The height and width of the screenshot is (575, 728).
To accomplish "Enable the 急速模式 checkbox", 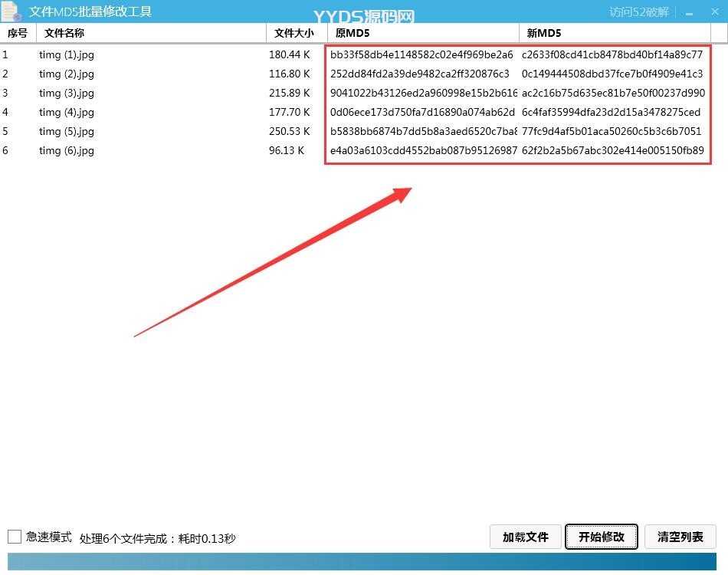I will (x=13, y=537).
